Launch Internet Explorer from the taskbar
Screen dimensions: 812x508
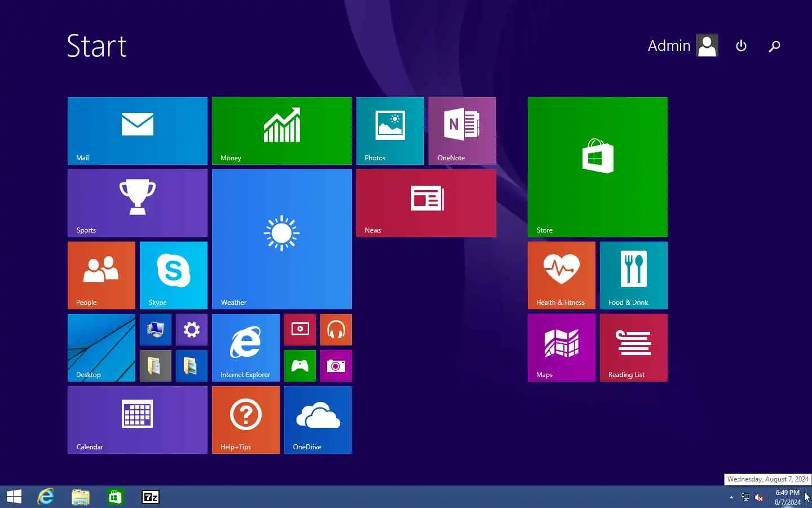pyautogui.click(x=46, y=497)
